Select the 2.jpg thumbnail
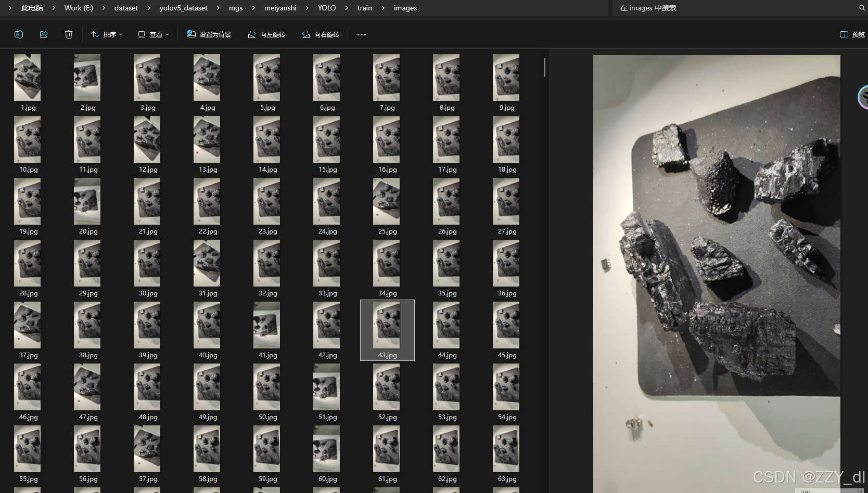Viewport: 868px width, 493px height. coord(87,77)
